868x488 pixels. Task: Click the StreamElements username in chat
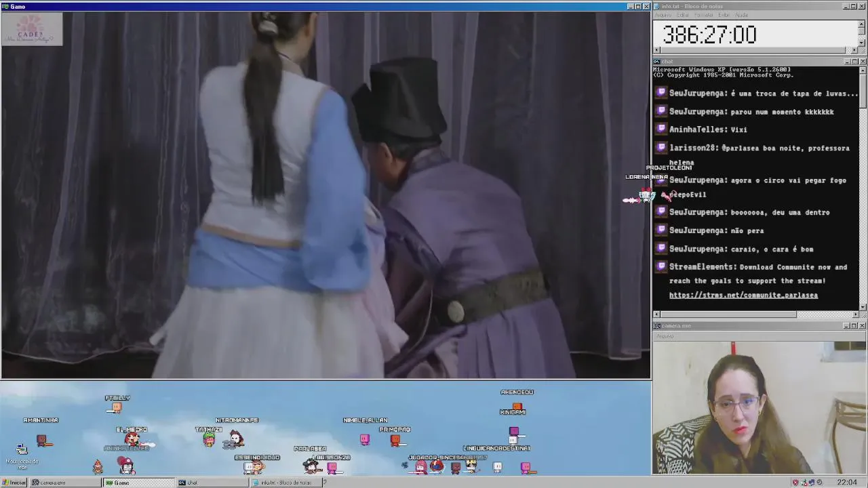click(703, 267)
